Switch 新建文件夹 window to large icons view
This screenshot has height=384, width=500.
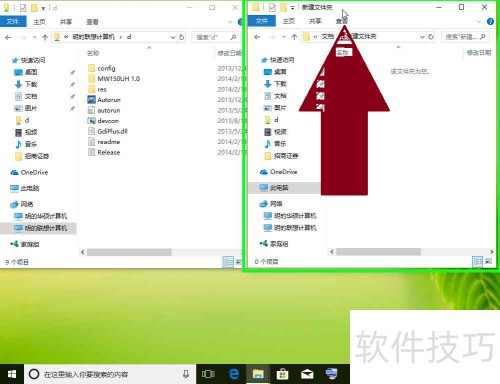click(488, 262)
